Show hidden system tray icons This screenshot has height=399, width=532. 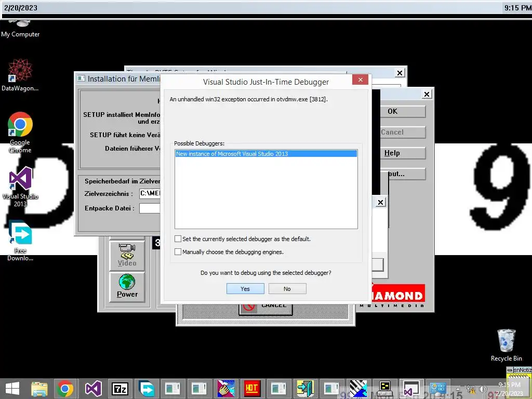click(x=458, y=389)
